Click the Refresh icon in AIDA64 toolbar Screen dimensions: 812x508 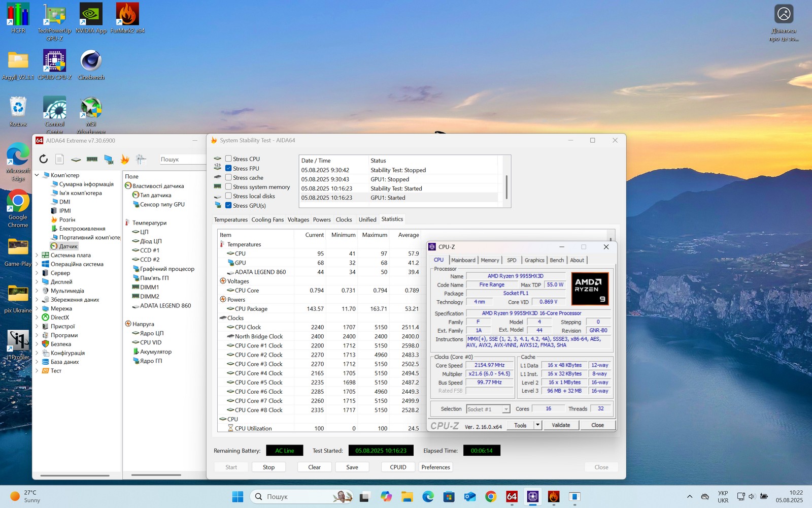(x=44, y=159)
